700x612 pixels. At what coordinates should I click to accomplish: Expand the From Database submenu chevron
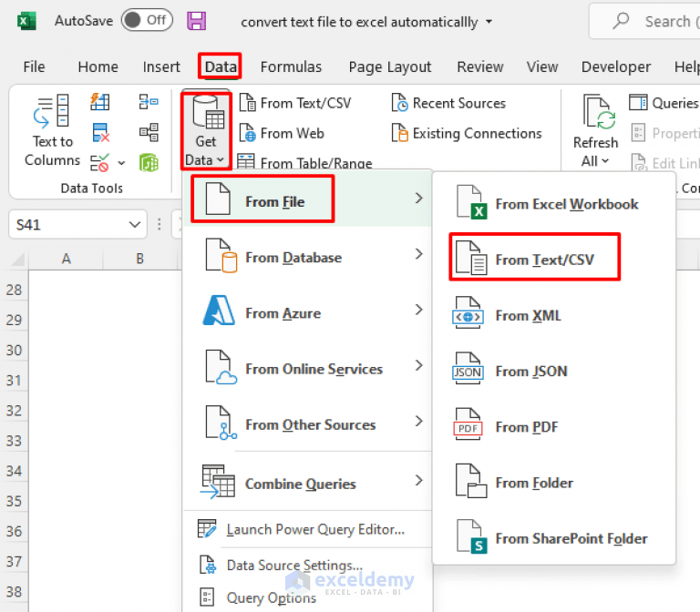click(x=418, y=254)
